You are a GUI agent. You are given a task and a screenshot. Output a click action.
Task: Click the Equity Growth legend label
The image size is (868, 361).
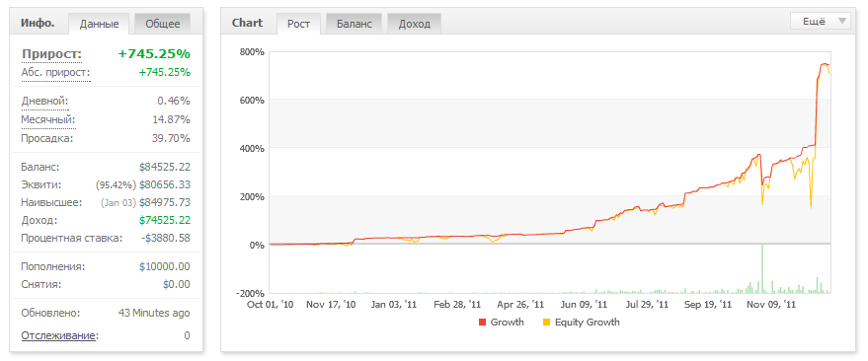588,323
